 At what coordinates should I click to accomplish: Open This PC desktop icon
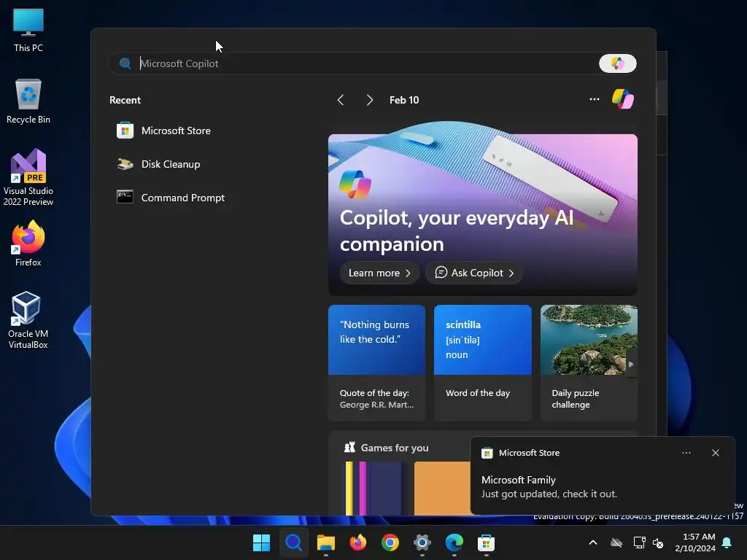click(x=28, y=31)
